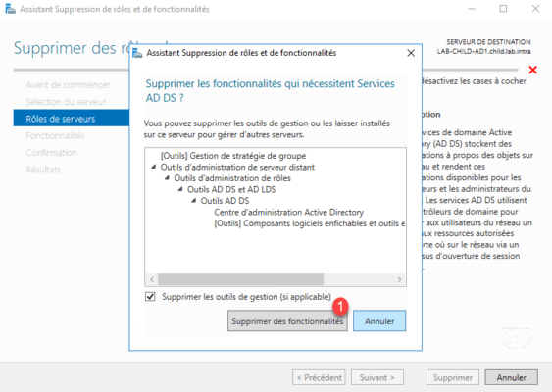Collapse the Outils AD DS node

click(x=193, y=201)
